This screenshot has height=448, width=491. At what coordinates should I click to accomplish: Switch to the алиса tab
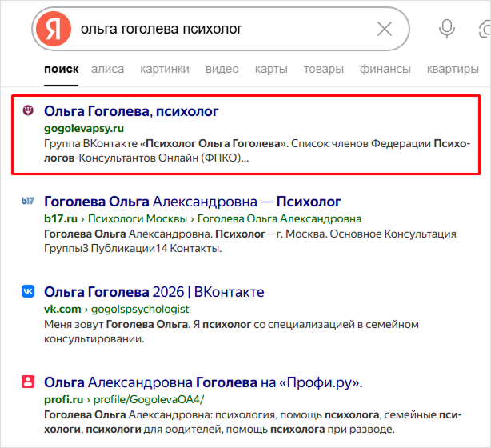tap(107, 69)
